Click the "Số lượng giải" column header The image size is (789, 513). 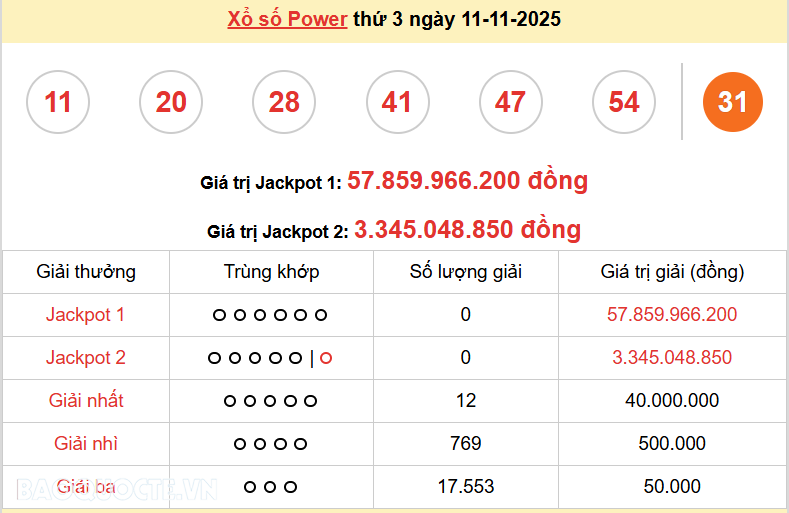466,272
